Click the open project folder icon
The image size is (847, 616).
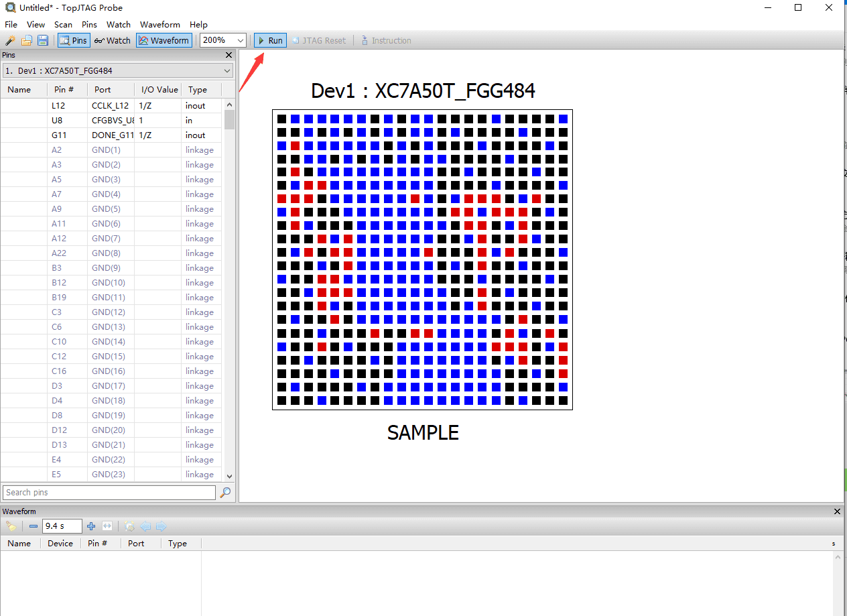tap(27, 41)
